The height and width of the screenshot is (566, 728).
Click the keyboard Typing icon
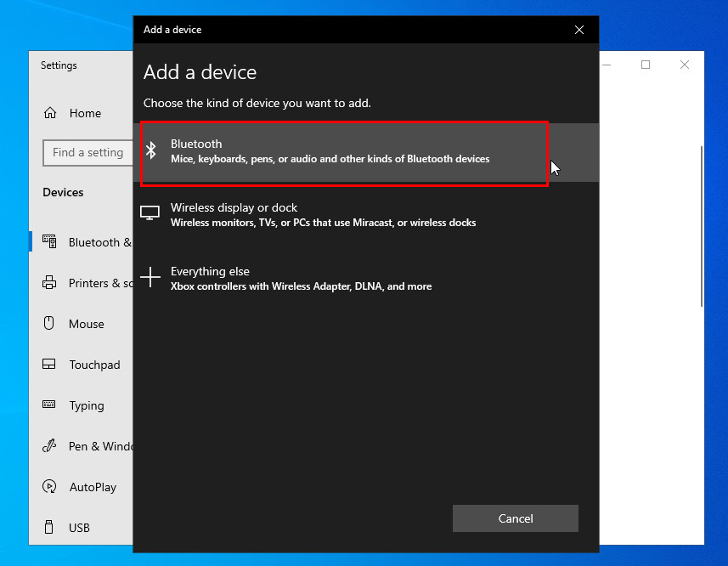tap(48, 404)
